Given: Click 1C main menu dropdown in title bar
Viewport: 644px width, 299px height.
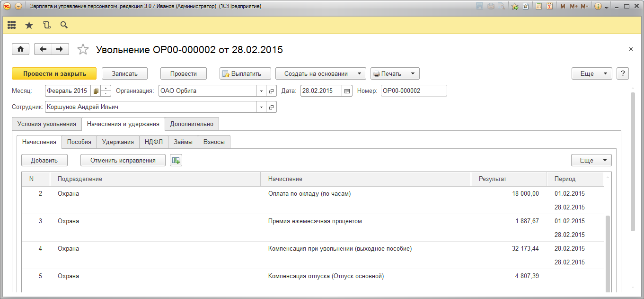Looking at the screenshot, I should (x=18, y=7).
